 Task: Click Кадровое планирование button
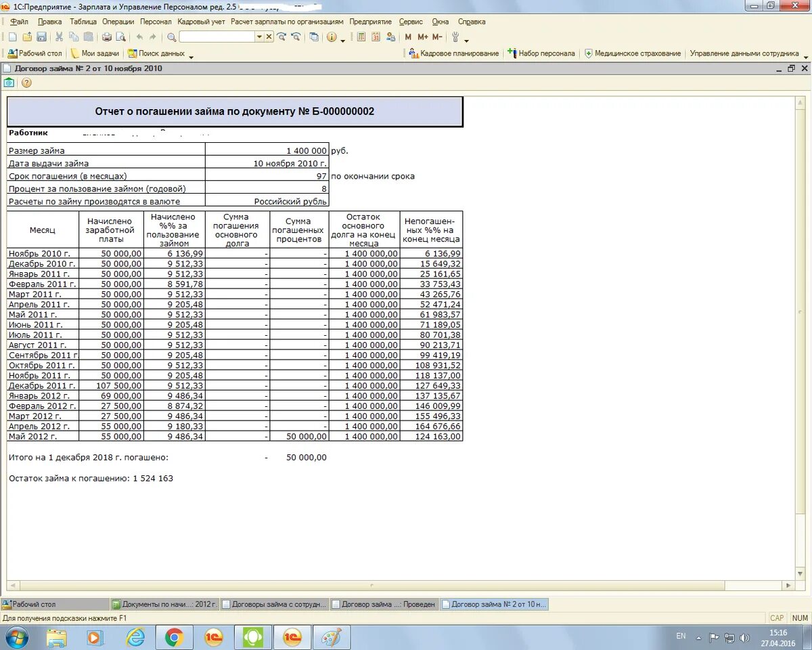(453, 53)
